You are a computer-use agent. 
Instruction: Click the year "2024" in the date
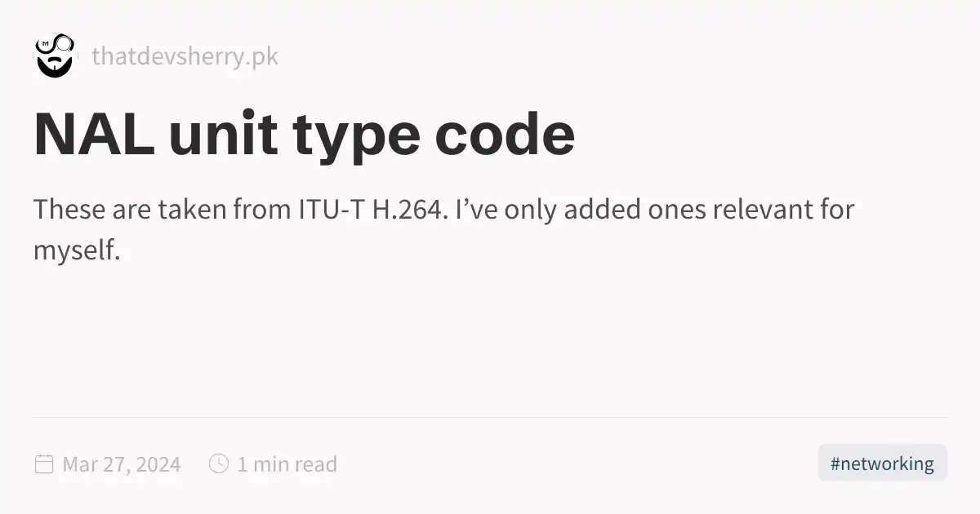point(157,464)
